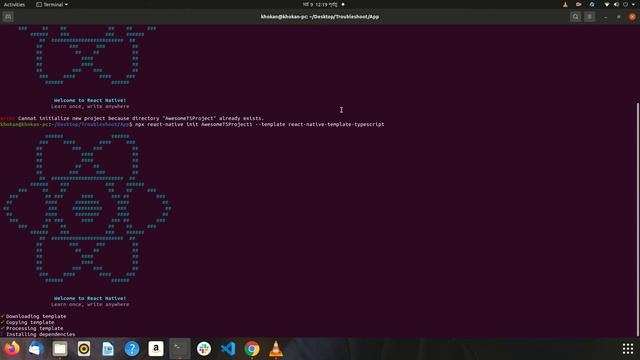Open the Help icon in the dock

tap(132, 349)
